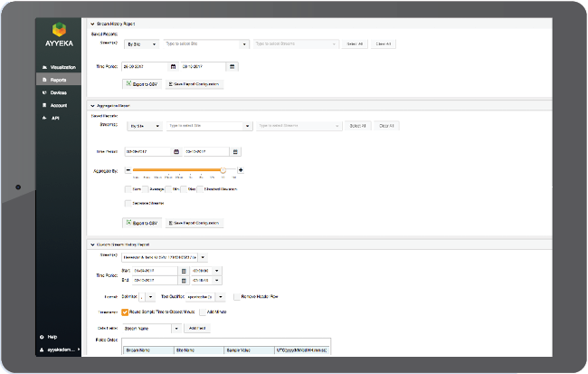Screen dimensions: 588x374
Task: Click the plus icon beside aggregation slider
Action: click(241, 170)
